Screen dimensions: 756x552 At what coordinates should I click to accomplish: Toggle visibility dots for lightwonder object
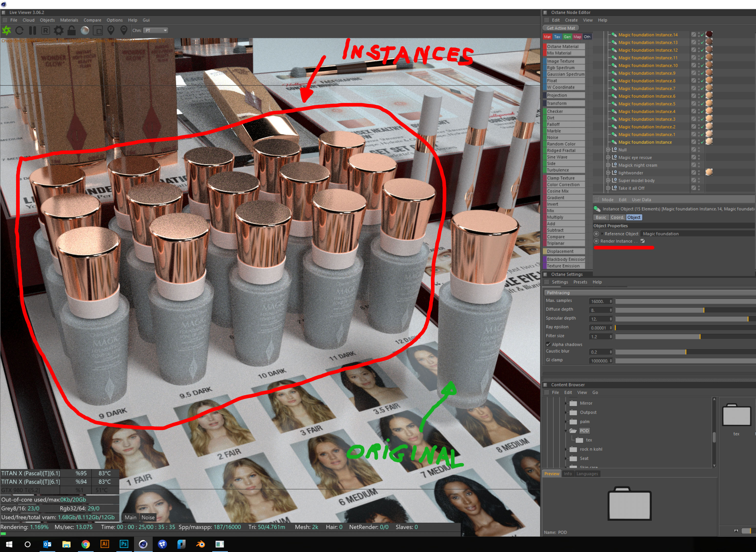point(699,173)
